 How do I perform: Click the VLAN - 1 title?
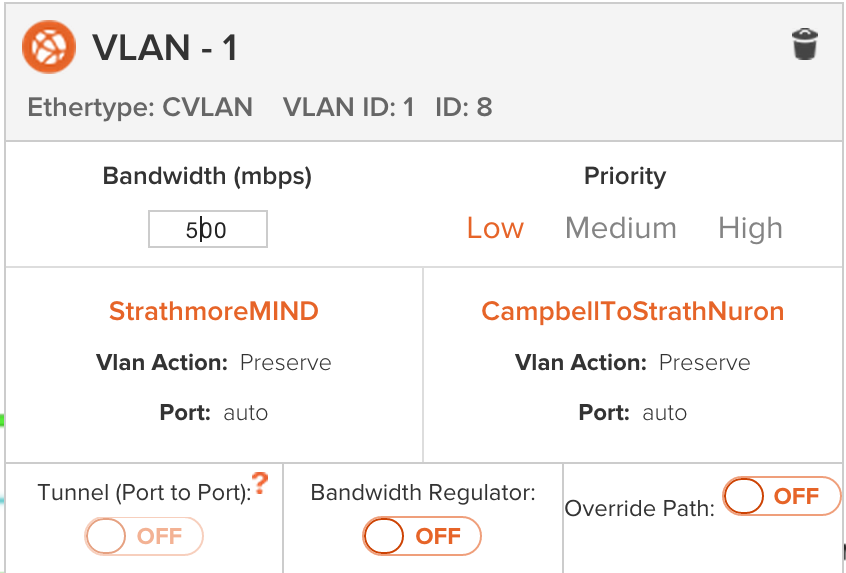pos(164,48)
